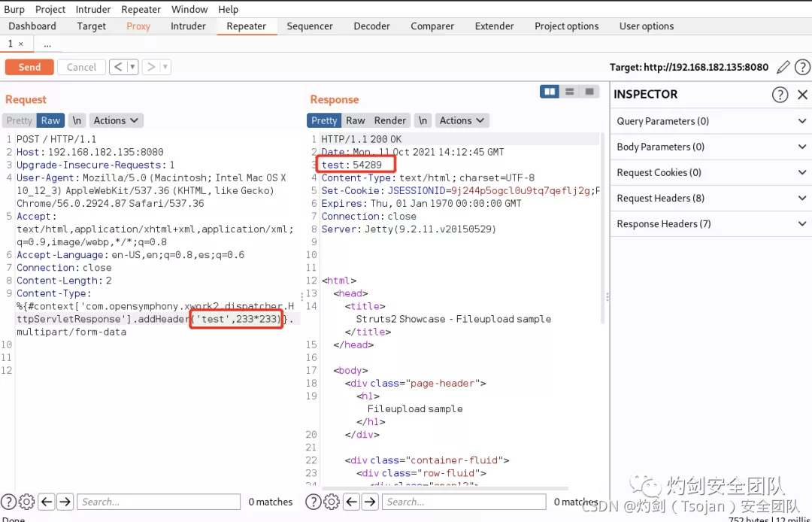Switch to the Comparer tab
Viewport: 812px width, 522px height.
432,26
